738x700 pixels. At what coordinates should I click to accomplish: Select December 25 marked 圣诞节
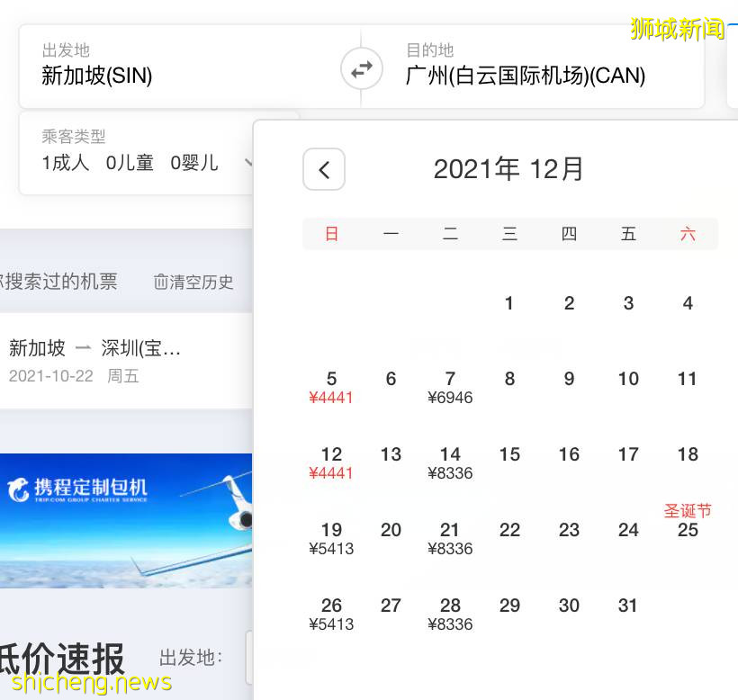[688, 531]
